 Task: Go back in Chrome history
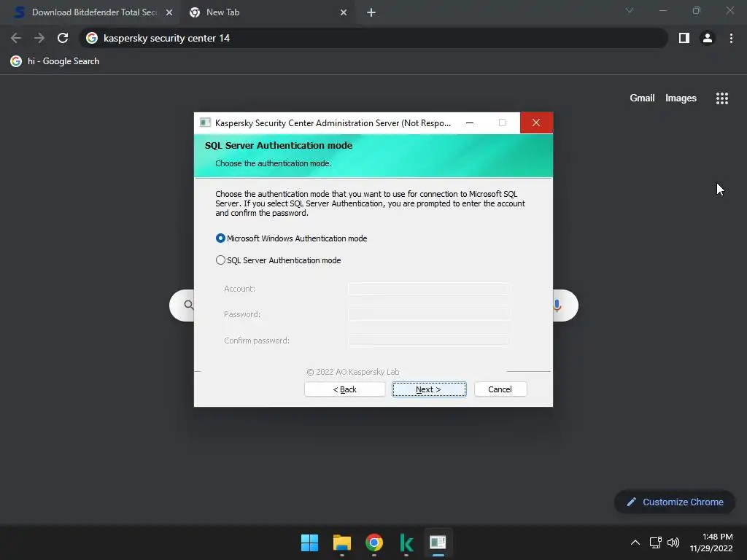[x=16, y=38]
